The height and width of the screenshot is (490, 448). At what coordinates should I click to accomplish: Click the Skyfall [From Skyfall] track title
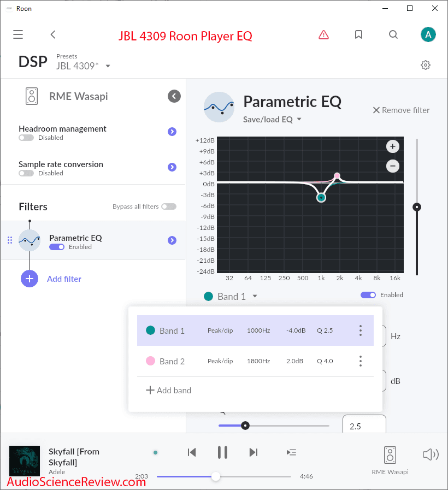pos(74,457)
